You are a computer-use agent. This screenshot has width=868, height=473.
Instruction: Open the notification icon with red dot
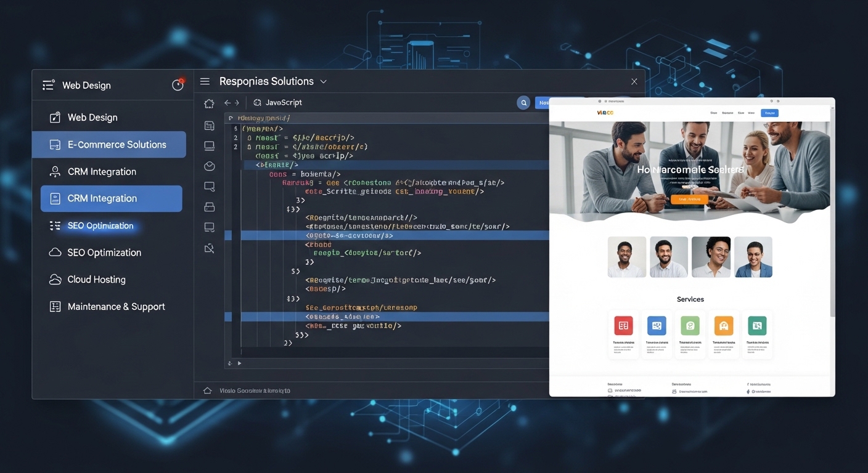178,85
